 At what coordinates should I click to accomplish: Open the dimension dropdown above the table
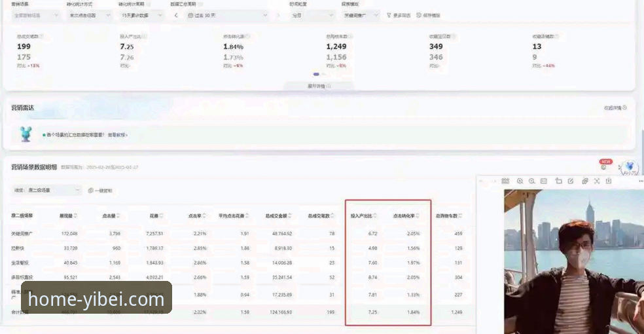[46, 190]
